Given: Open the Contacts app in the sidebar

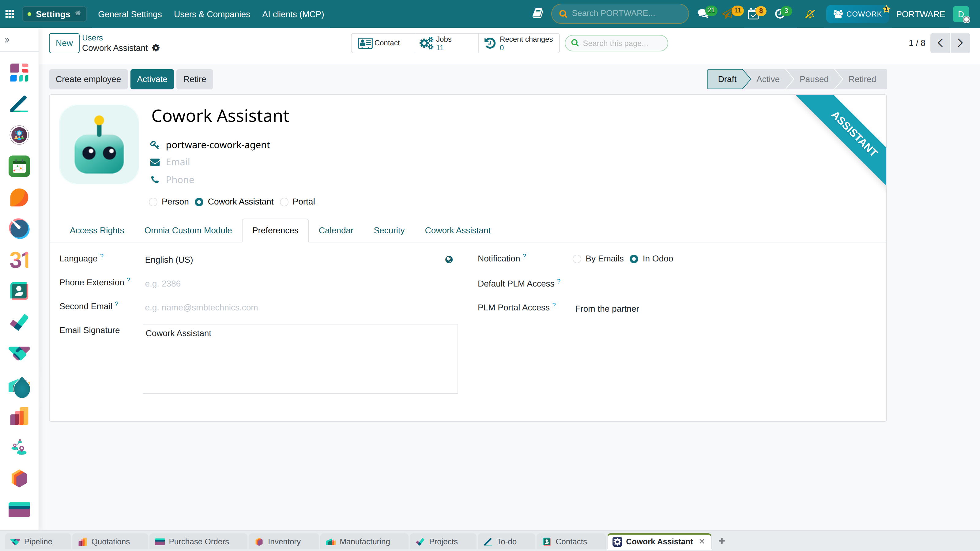Looking at the screenshot, I should pos(19,291).
